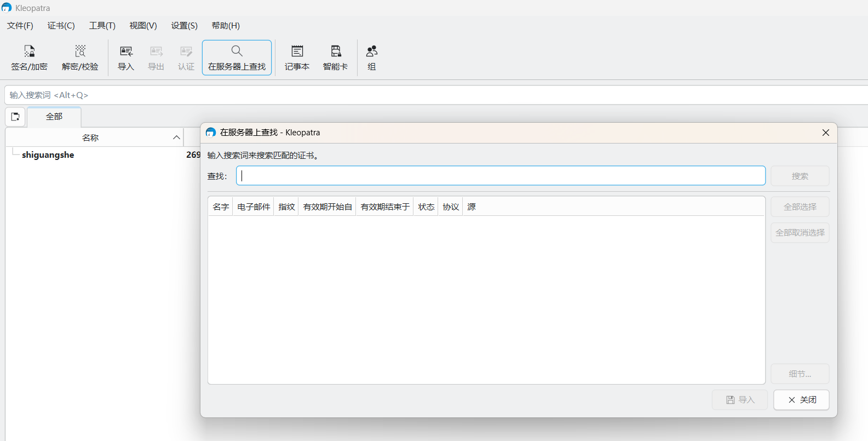This screenshot has width=868, height=441.
Task: Close the 在服务器上查找 dialog with X
Action: click(826, 133)
